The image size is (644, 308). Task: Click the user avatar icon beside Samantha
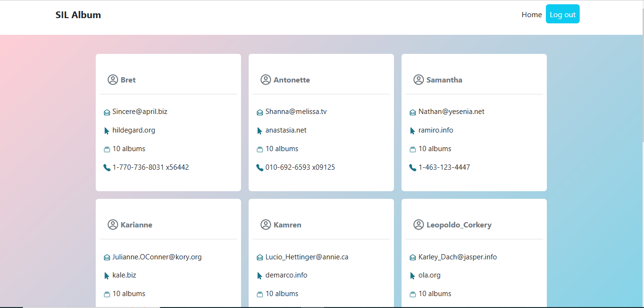[419, 80]
